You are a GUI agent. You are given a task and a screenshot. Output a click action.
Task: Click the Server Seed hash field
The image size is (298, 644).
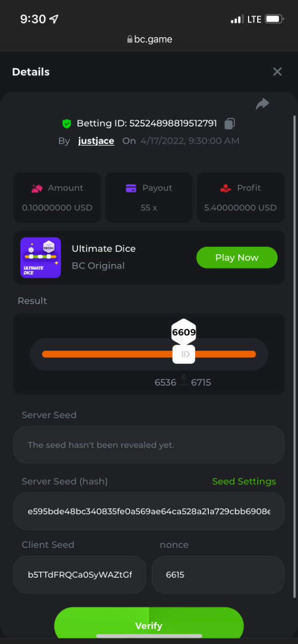[x=149, y=511]
